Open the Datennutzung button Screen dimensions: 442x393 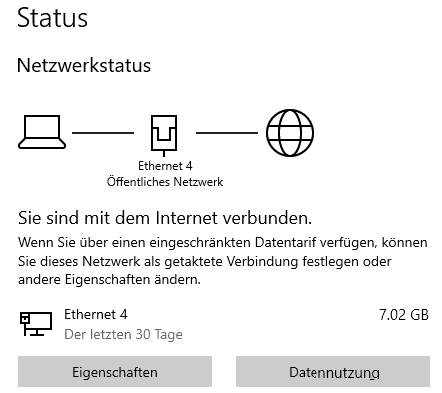tap(333, 372)
